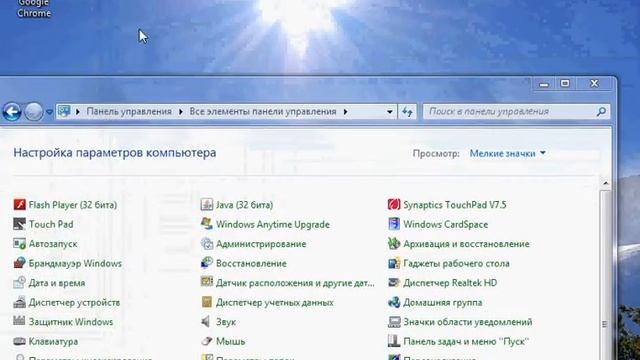This screenshot has height=360, width=640.
Task: Click the control panel icon in address bar
Action: 64,111
